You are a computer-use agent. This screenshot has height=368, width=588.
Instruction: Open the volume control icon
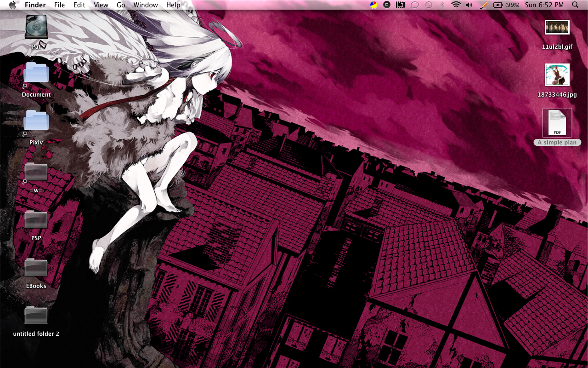coord(469,5)
